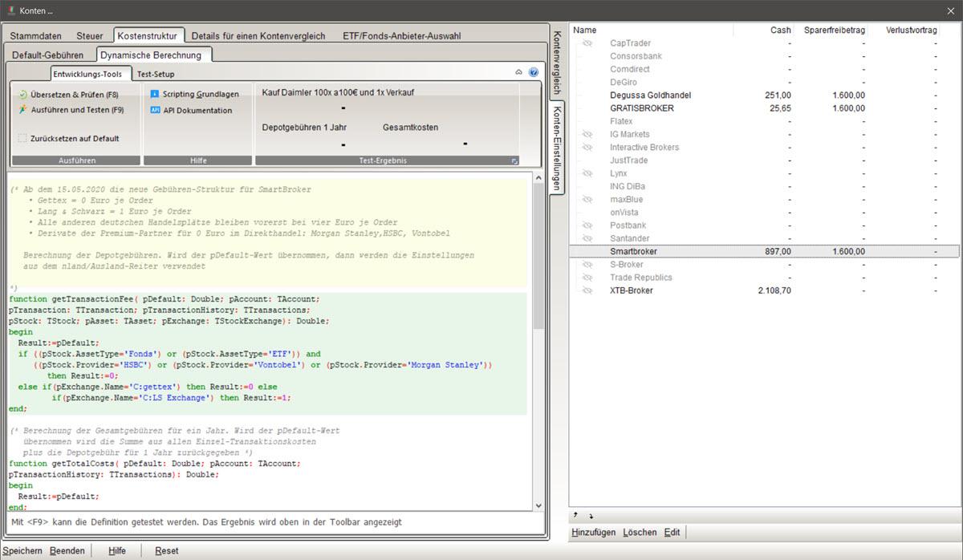Open Scripting Grundlagen help link

194,95
